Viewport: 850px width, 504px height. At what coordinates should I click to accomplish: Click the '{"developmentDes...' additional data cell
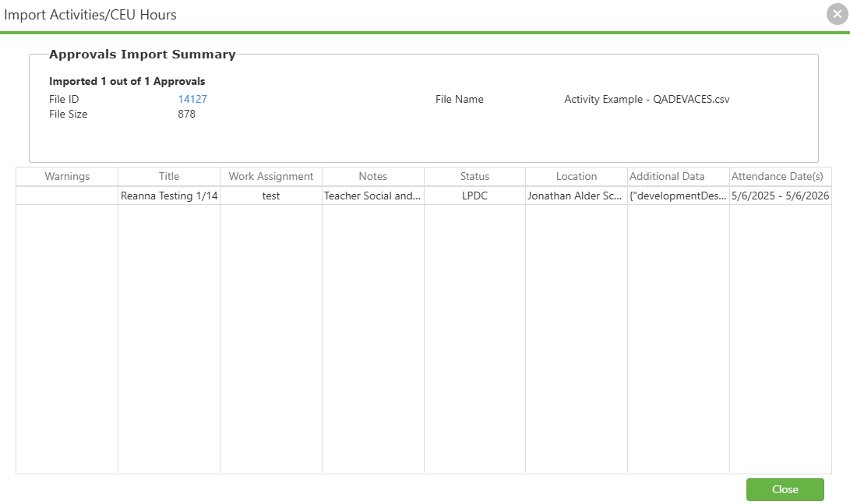pos(678,196)
